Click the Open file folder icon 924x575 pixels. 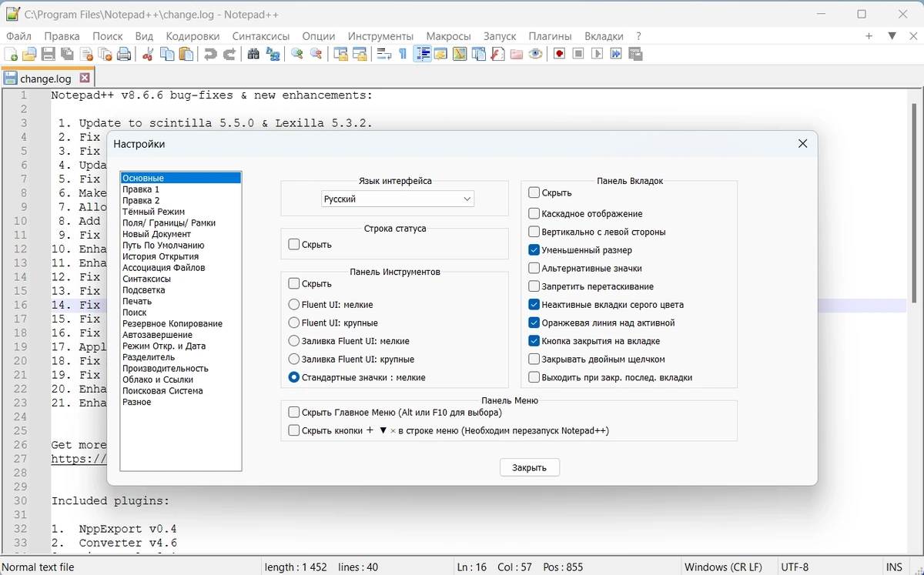[29, 54]
